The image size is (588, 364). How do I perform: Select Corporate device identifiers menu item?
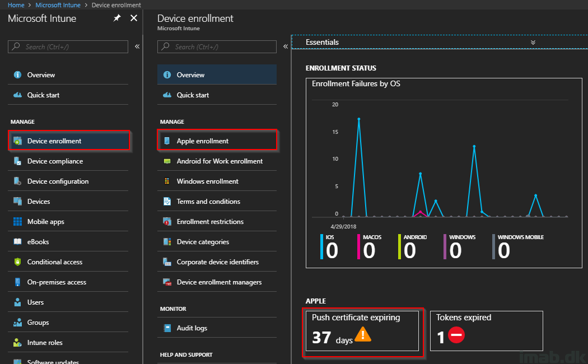(217, 262)
